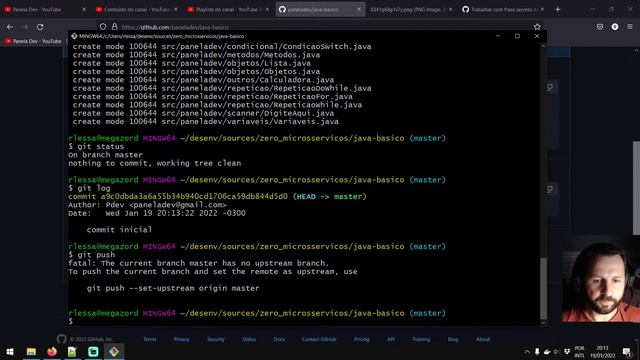Open the Firefox account icon
This screenshot has width=640, height=360.
click(615, 27)
